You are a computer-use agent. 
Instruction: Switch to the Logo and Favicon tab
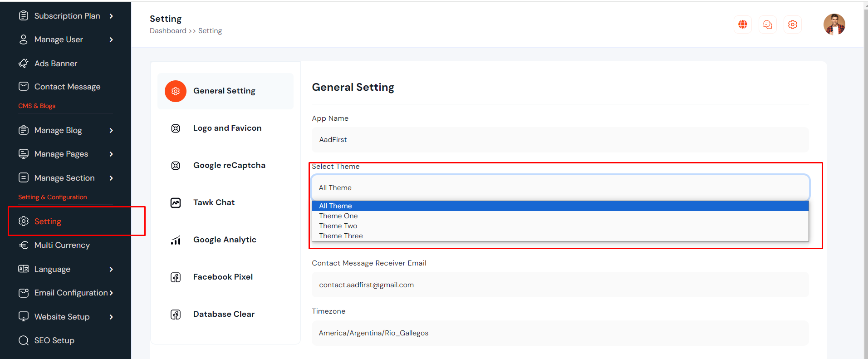pos(227,128)
